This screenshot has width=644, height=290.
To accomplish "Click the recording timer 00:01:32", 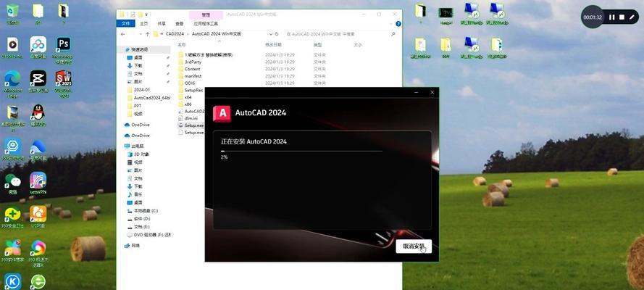I will coord(593,17).
